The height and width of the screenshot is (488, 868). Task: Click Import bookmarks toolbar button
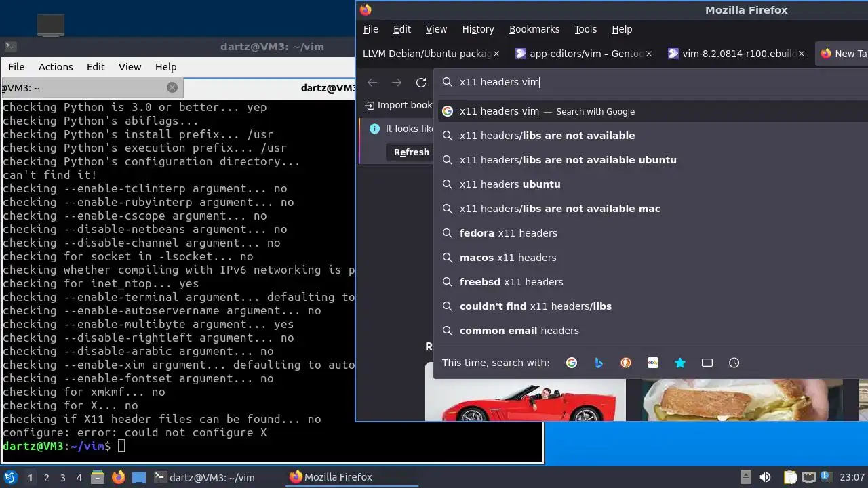399,105
